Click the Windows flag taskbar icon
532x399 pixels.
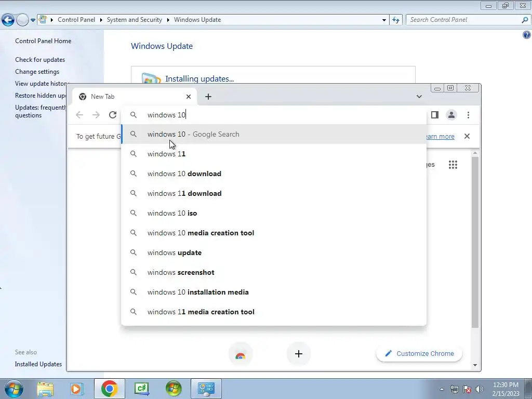pos(174,389)
